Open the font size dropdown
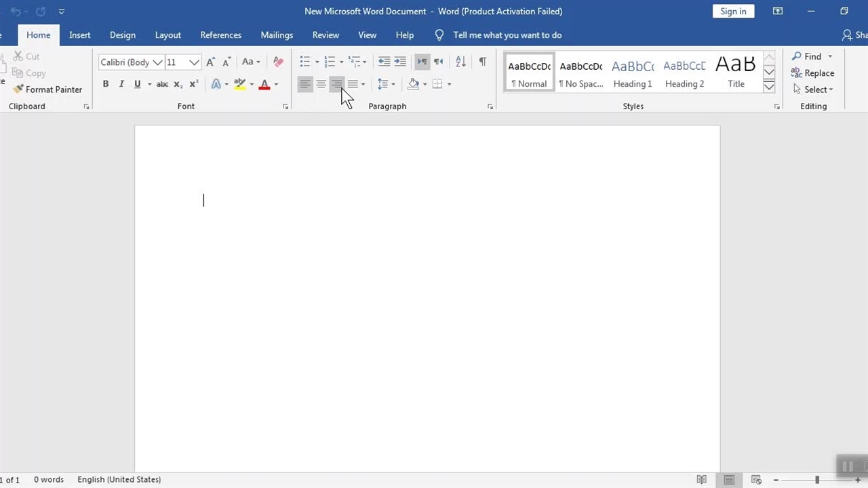 pos(194,62)
